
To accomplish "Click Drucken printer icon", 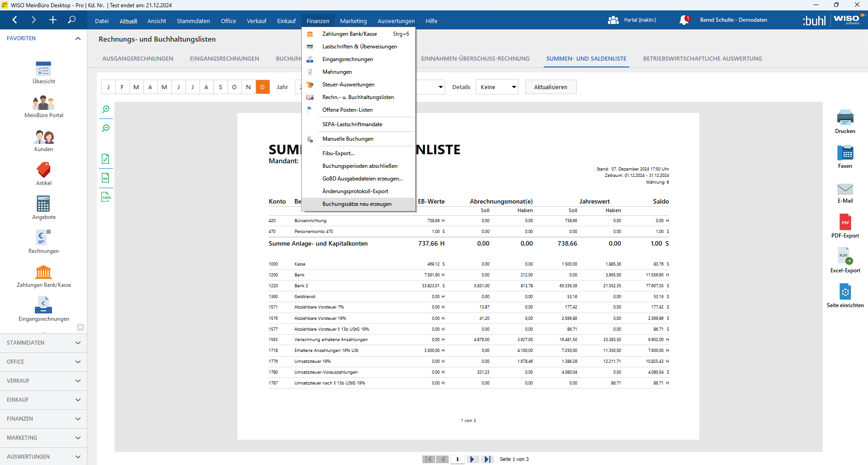I will 845,122.
